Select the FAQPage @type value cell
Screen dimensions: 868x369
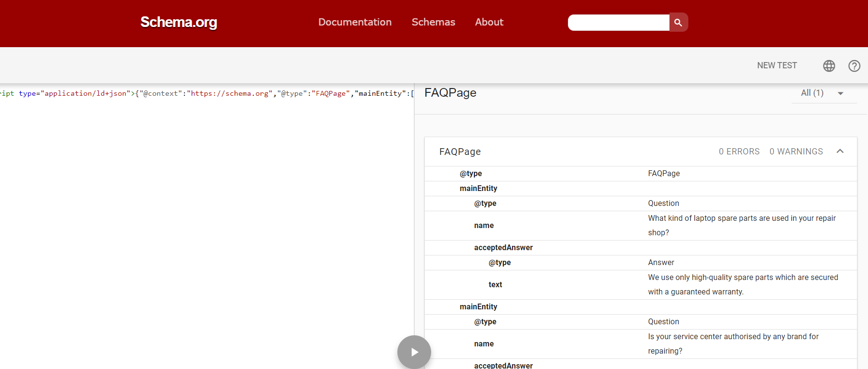point(664,174)
